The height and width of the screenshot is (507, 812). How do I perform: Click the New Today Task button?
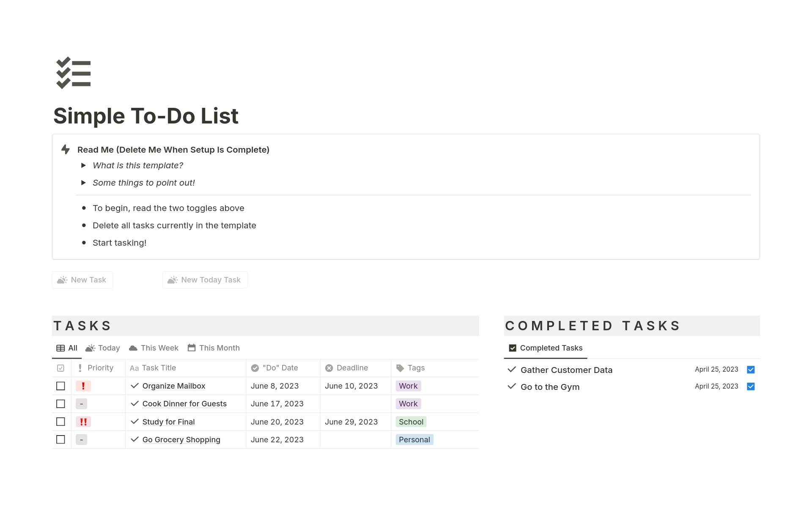[x=205, y=280]
